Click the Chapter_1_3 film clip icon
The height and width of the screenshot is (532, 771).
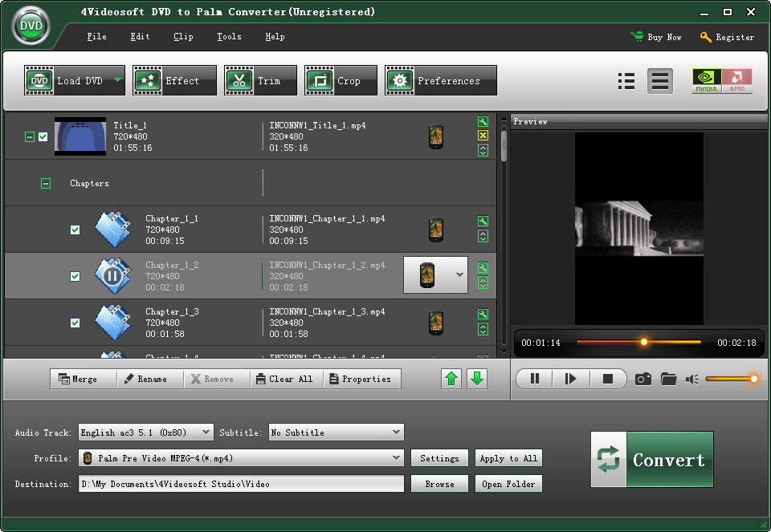point(113,323)
